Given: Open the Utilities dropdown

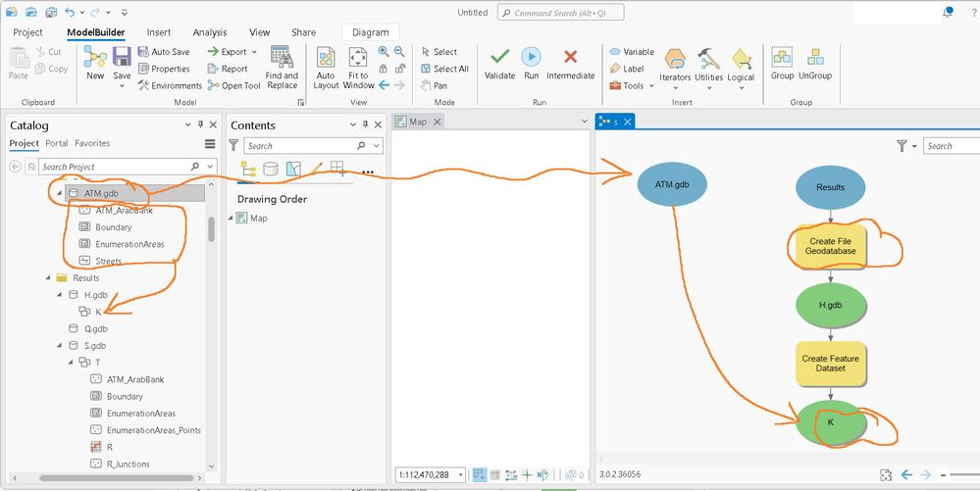Looking at the screenshot, I should 708,69.
